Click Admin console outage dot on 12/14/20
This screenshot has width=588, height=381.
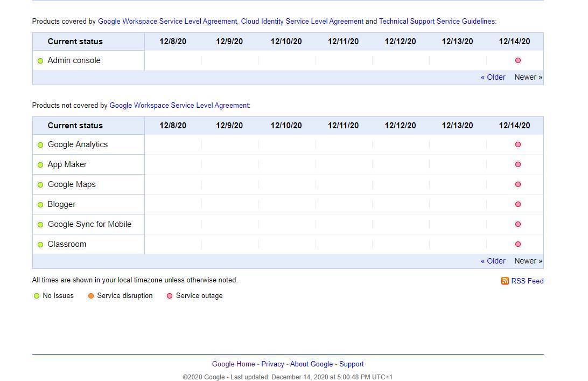click(518, 60)
